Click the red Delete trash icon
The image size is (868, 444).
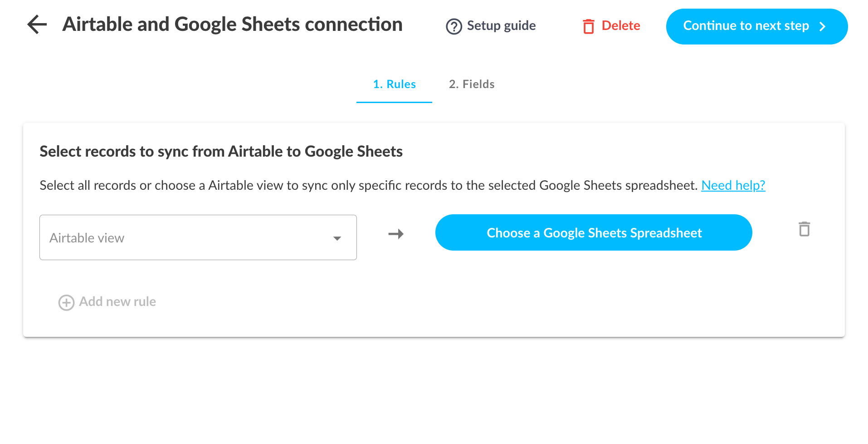[588, 26]
